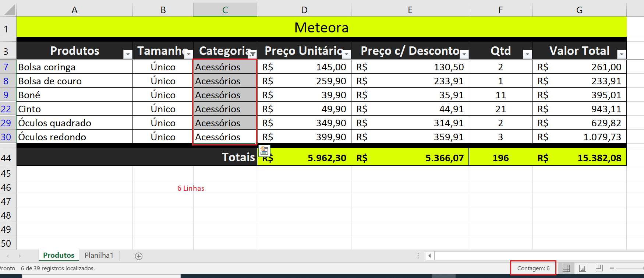
Task: Switch to Normal view icon
Action: pos(566,268)
